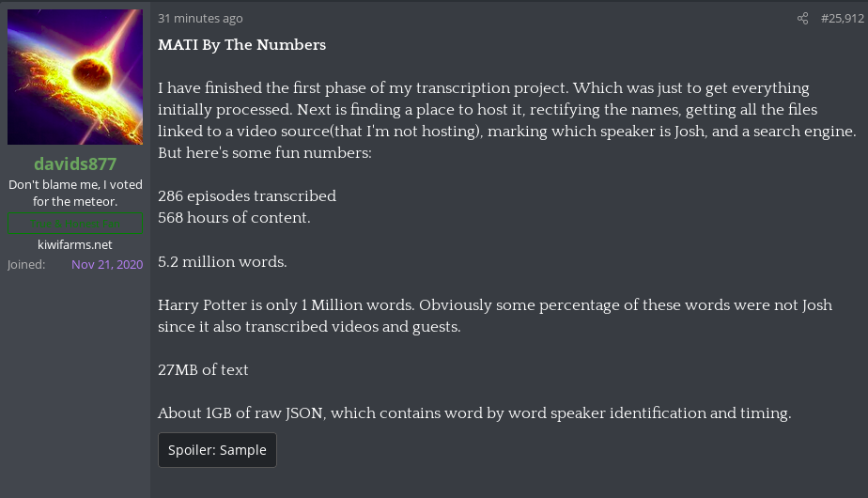
Task: Open the post number #25,912 permalink
Action: click(842, 19)
